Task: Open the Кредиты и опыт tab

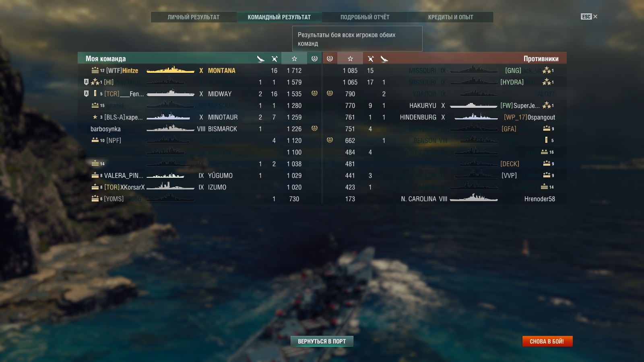Action: tap(451, 17)
